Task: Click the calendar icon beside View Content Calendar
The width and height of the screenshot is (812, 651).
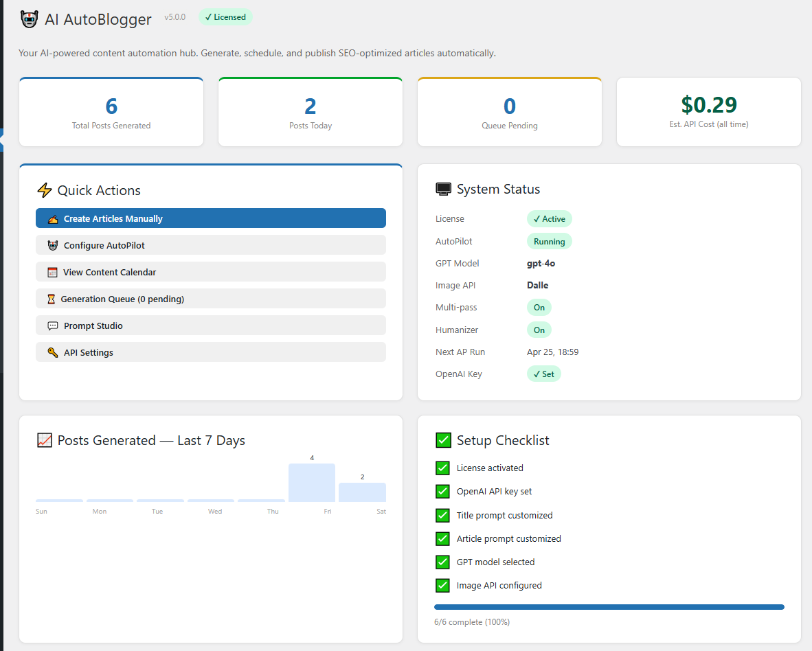Action: (x=52, y=272)
